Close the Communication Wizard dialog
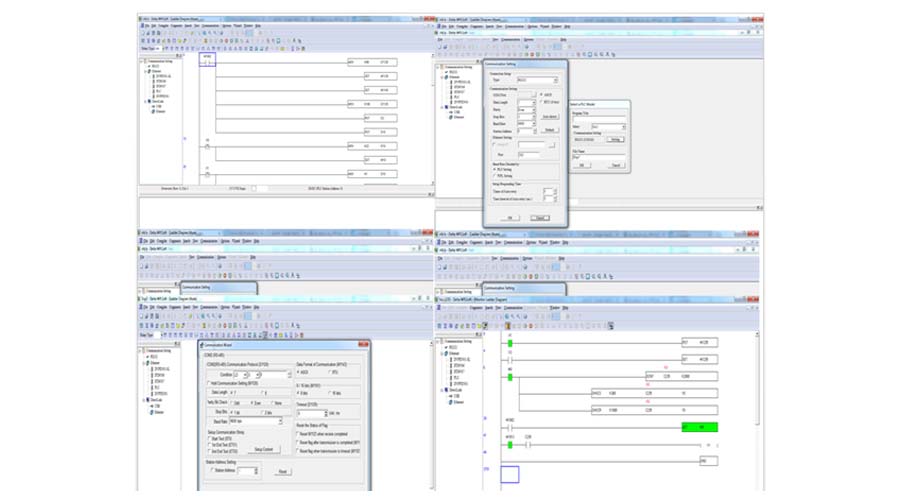 pyautogui.click(x=363, y=344)
